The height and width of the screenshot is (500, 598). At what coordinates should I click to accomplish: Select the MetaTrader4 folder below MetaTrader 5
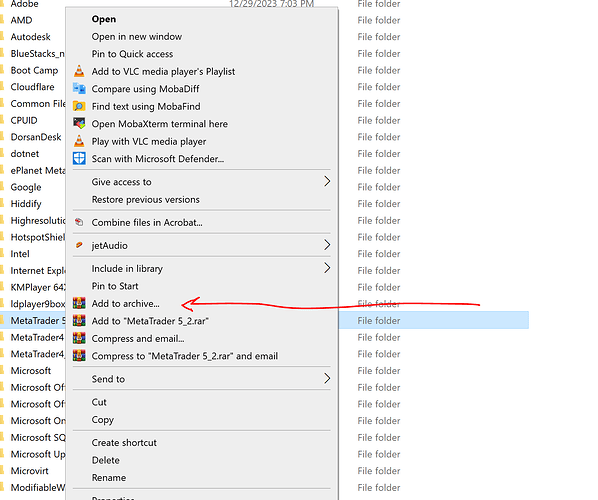tap(37, 338)
